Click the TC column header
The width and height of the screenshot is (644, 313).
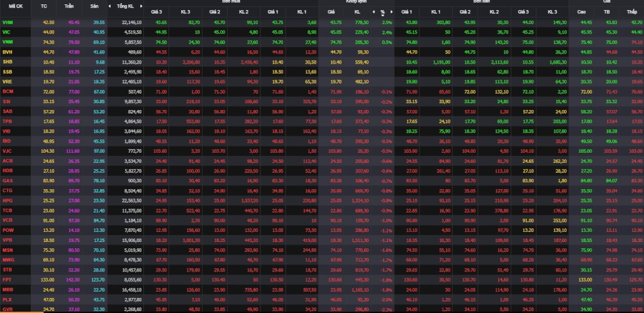coord(45,6)
